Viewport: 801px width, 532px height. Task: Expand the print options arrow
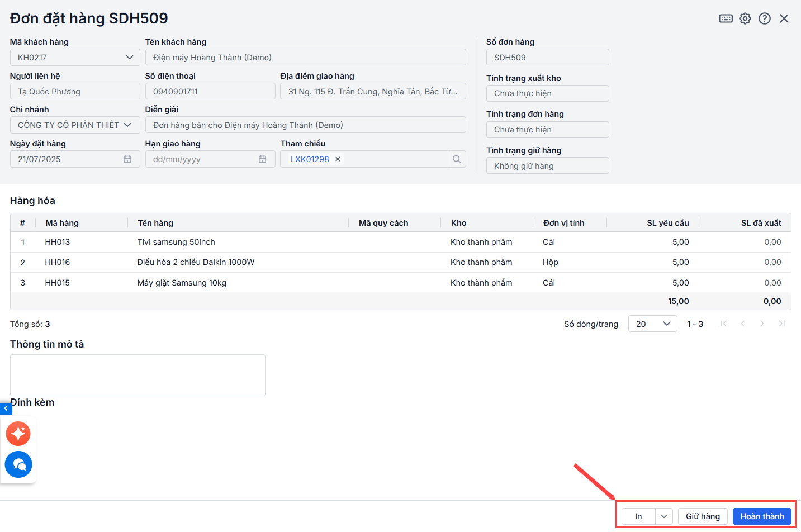663,516
